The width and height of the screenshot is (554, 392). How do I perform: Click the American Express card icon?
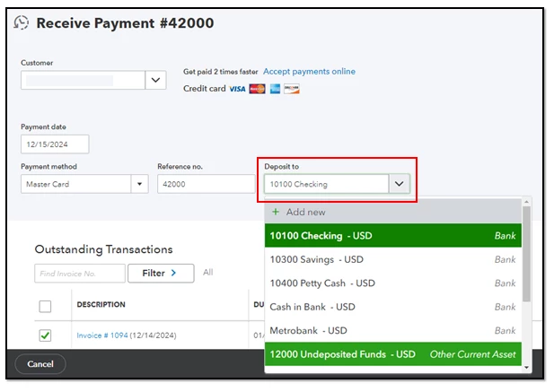pyautogui.click(x=275, y=89)
